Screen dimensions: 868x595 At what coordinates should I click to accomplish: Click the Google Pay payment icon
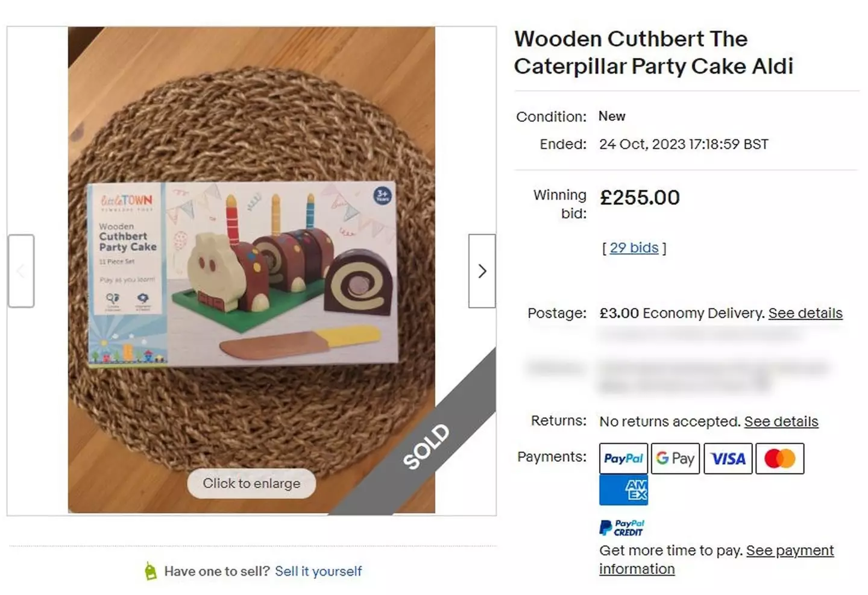pyautogui.click(x=675, y=458)
